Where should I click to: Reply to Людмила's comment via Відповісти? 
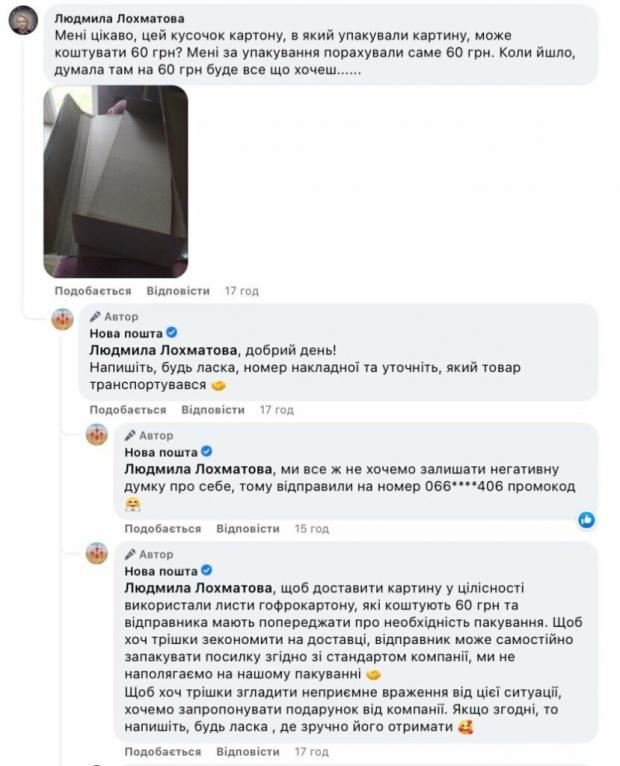(x=178, y=291)
